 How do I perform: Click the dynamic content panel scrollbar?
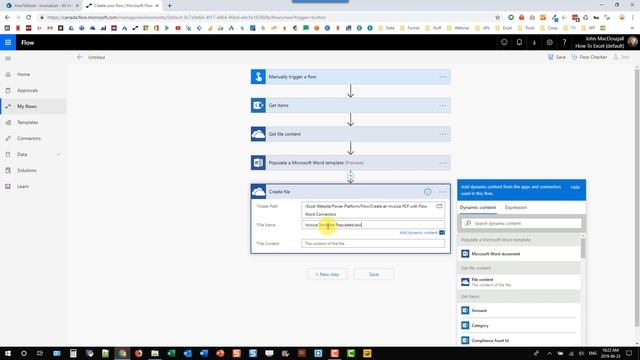(582, 248)
